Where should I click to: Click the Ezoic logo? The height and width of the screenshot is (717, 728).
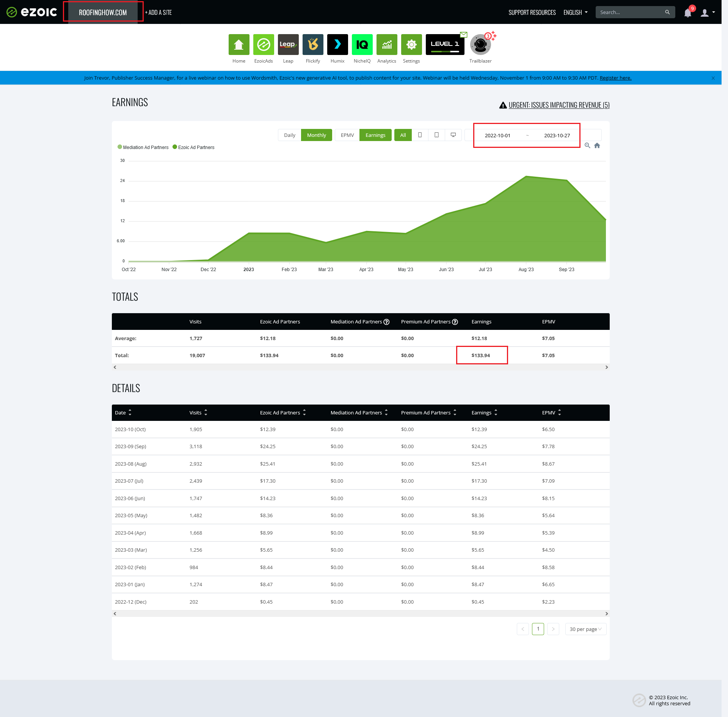click(32, 12)
